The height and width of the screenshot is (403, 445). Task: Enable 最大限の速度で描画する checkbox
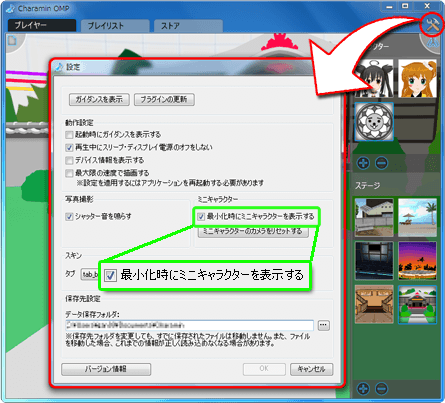(69, 173)
